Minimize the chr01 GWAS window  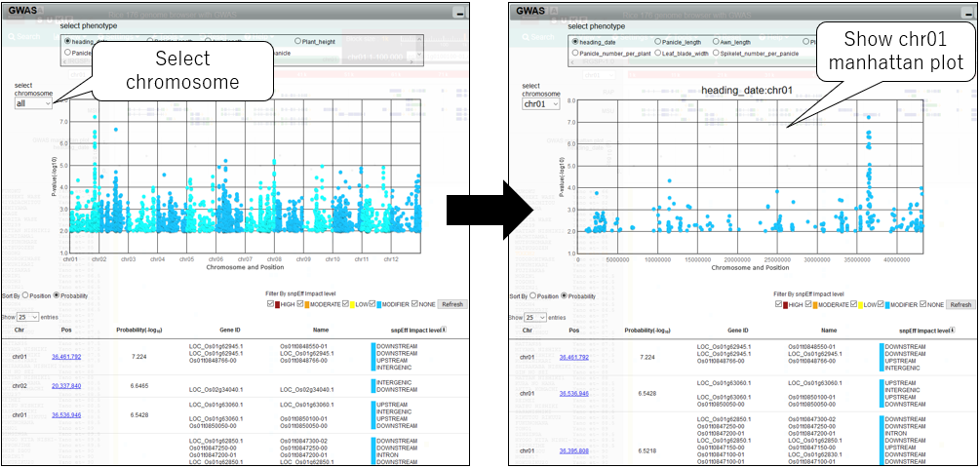pos(967,12)
